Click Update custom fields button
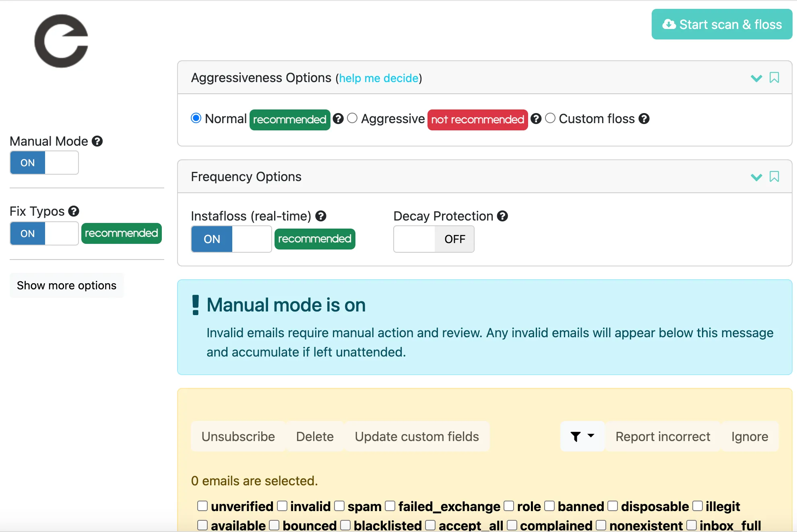 [417, 437]
